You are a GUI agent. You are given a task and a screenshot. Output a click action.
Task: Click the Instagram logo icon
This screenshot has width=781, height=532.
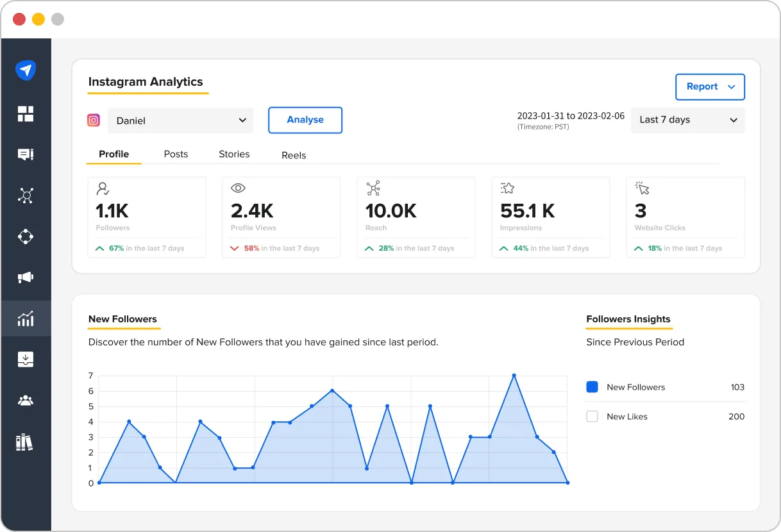point(94,120)
